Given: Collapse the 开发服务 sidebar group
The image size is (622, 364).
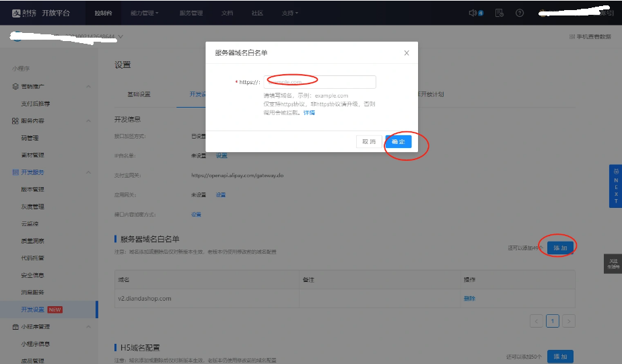Looking at the screenshot, I should point(88,172).
